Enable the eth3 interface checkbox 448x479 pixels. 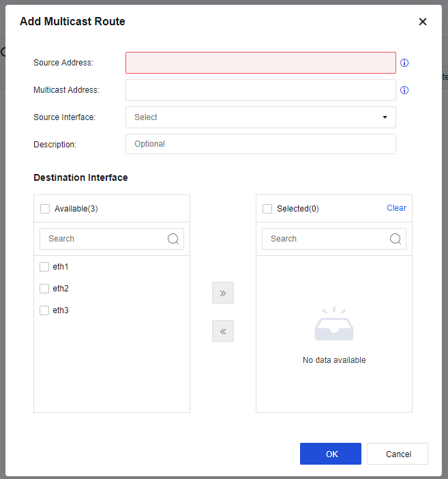[x=44, y=310]
